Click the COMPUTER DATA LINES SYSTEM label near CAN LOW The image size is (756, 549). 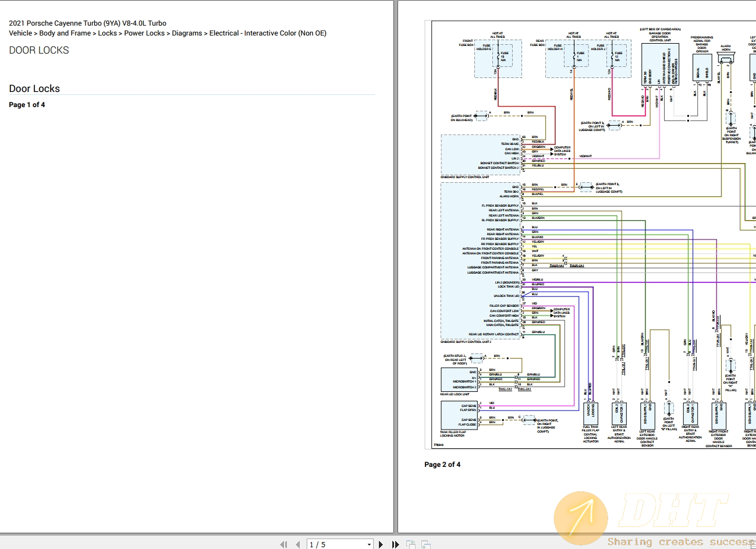(562, 151)
